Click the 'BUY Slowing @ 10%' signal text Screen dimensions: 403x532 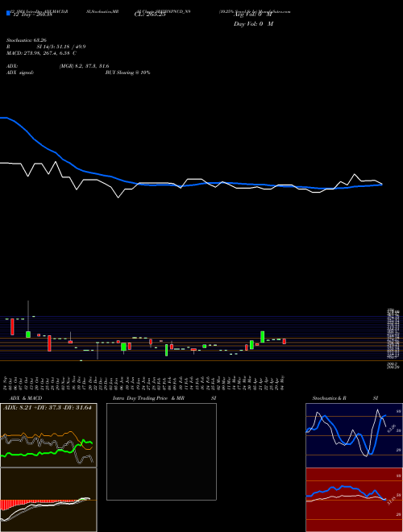coord(127,73)
